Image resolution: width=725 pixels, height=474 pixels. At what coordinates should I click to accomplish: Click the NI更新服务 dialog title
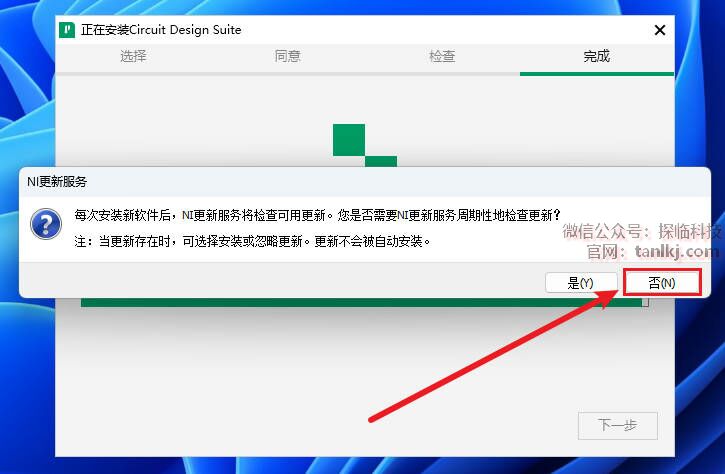[x=57, y=182]
